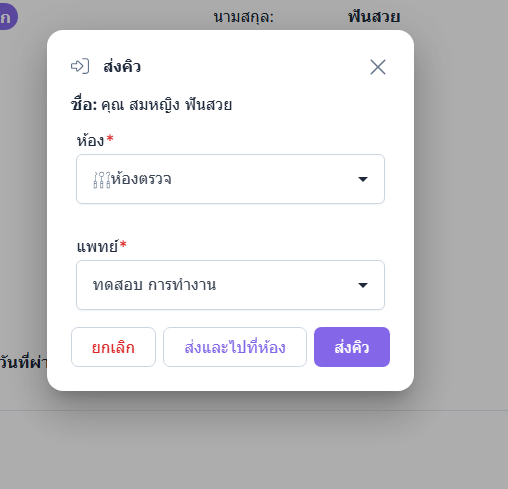Open the ห้องตรวจ room selection box
508x489 pixels.
(x=230, y=179)
